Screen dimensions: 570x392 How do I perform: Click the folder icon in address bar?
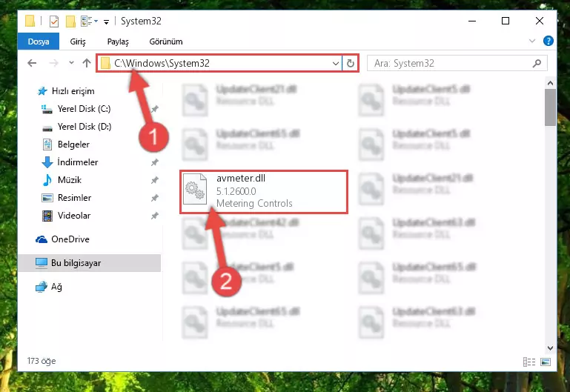tap(105, 63)
